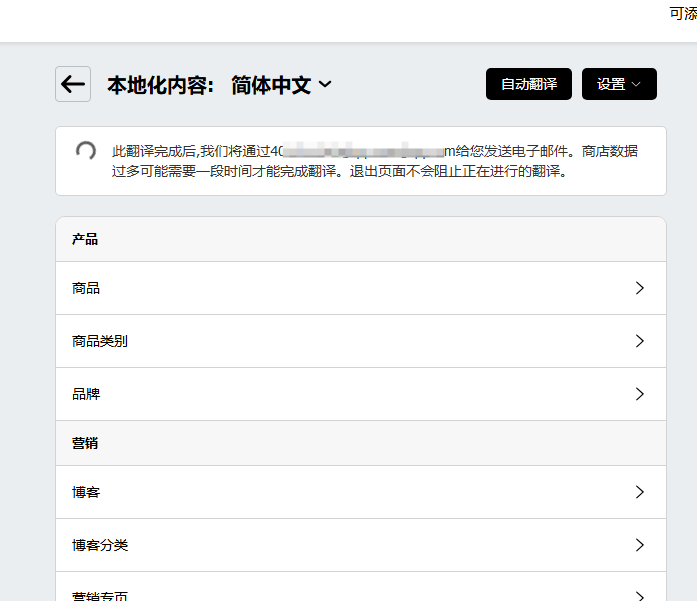697x601 pixels.
Task: Click the down chevron after 简体中文
Action: pos(324,86)
